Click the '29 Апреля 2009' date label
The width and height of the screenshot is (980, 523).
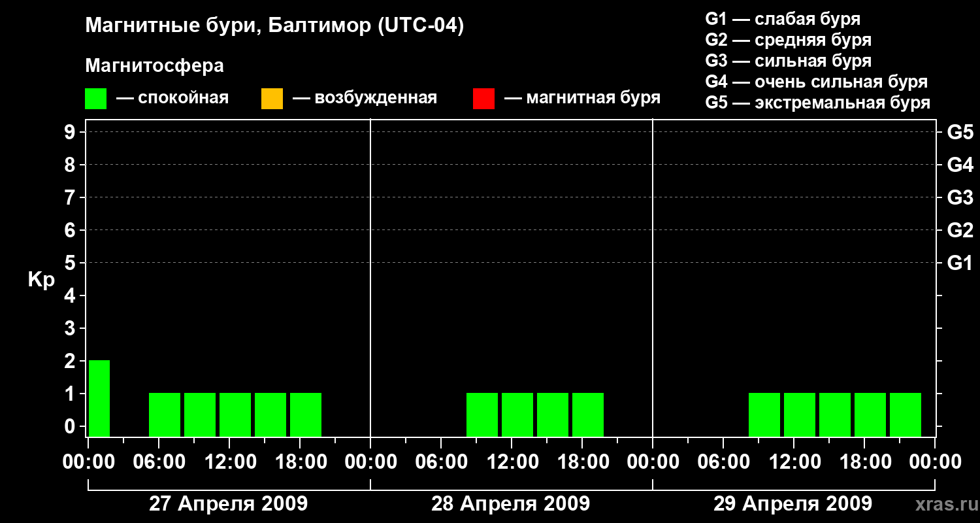(793, 503)
